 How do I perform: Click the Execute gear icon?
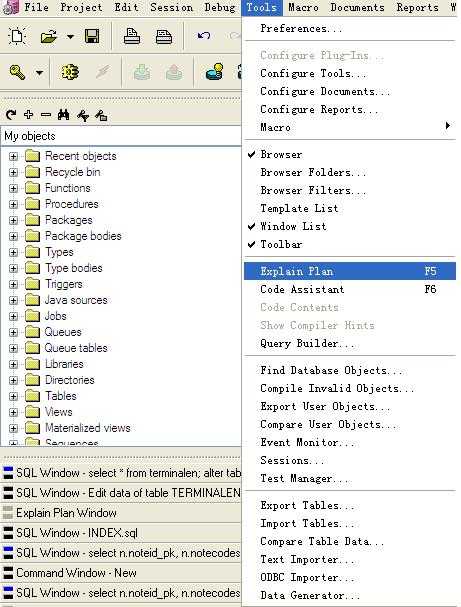click(x=70, y=72)
